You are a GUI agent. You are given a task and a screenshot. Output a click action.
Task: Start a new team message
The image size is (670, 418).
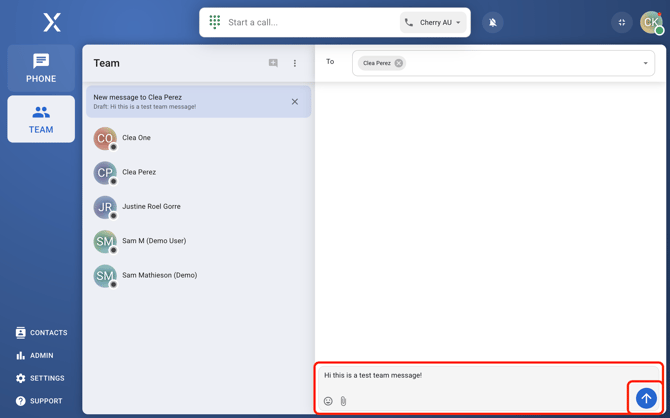(x=273, y=63)
